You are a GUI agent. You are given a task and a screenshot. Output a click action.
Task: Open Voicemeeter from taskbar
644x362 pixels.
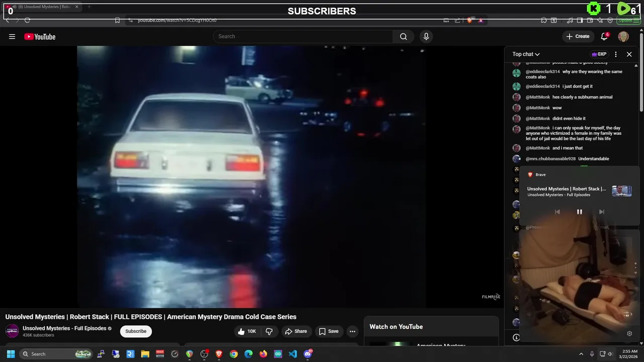point(160,354)
